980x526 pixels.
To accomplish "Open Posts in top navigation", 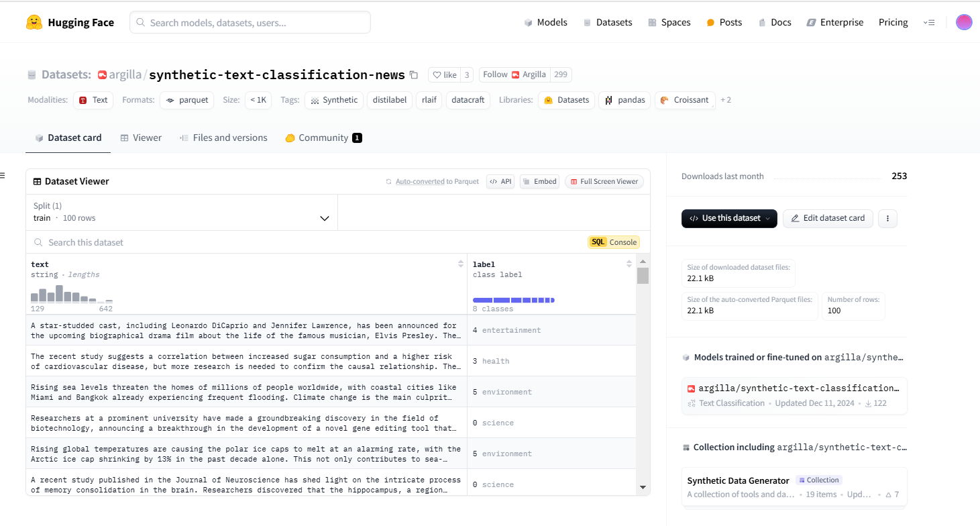I will click(x=724, y=22).
